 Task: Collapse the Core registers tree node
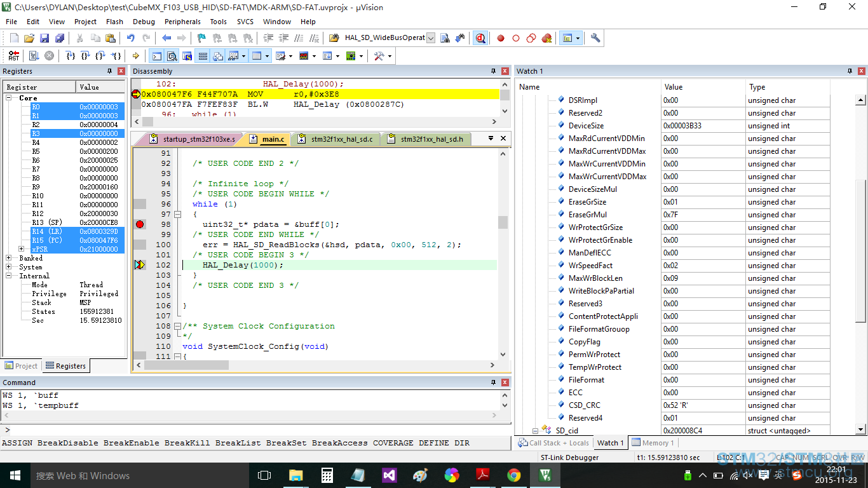(x=9, y=98)
